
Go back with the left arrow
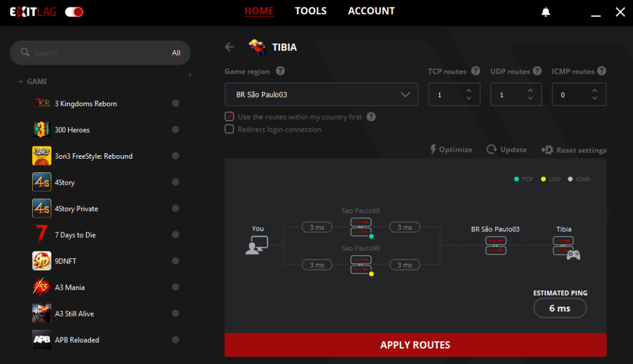pos(230,47)
